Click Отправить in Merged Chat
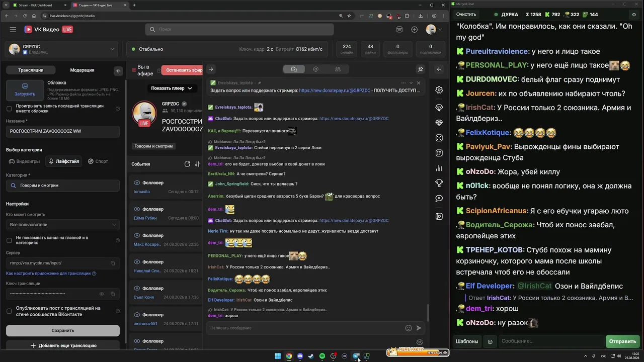 tap(622, 341)
